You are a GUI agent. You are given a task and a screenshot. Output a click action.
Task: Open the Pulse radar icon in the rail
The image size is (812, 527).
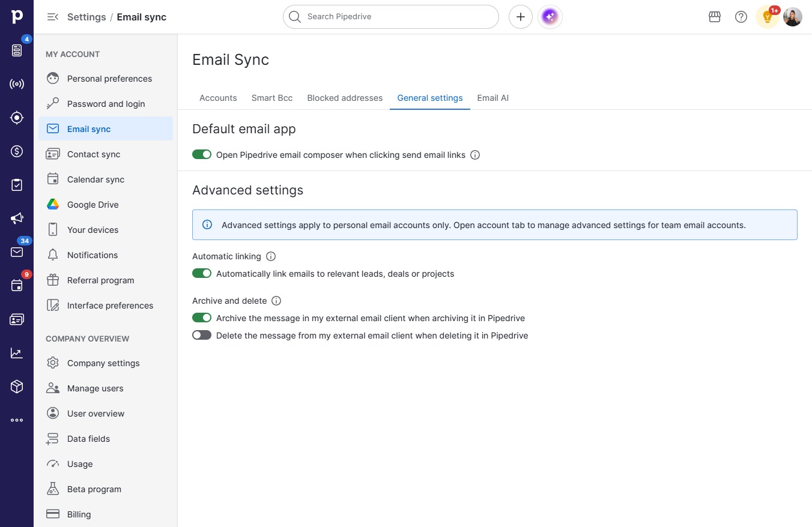click(17, 84)
